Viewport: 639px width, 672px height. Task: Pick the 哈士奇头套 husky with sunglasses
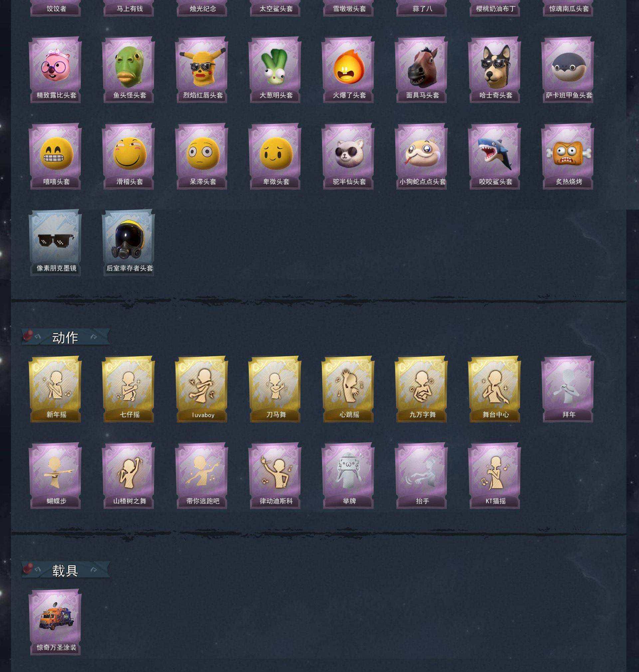tap(495, 70)
